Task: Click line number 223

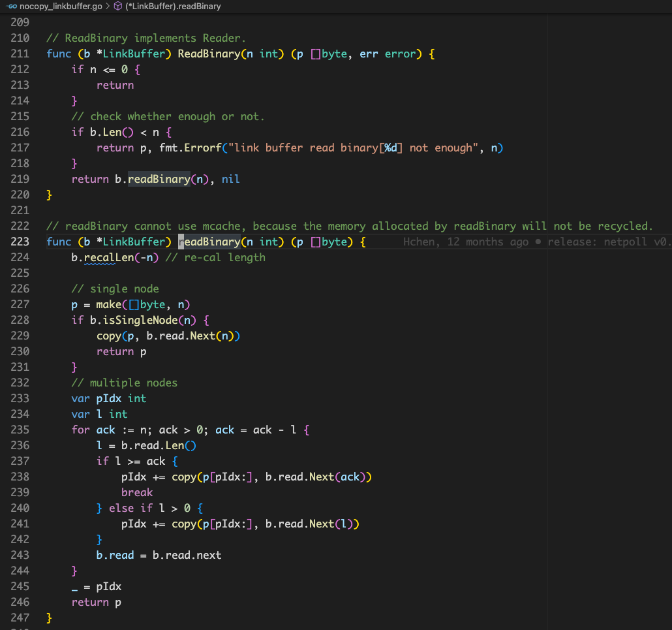Action: pyautogui.click(x=20, y=242)
